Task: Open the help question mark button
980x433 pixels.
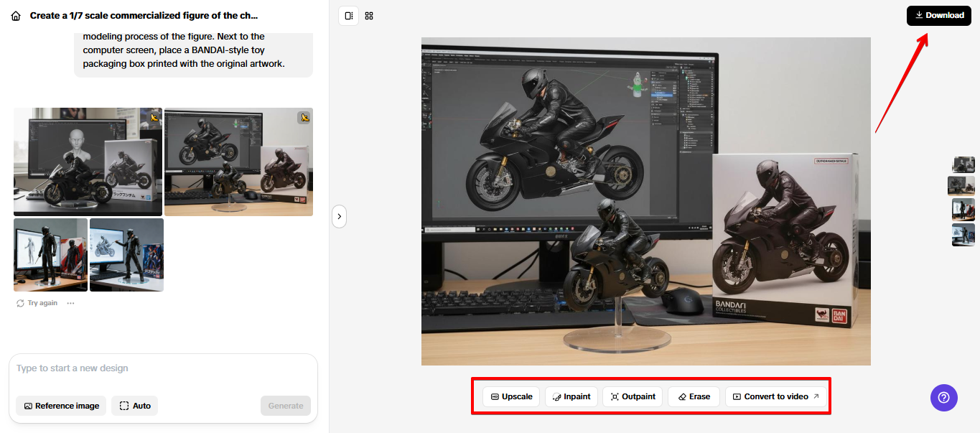Action: 943,398
